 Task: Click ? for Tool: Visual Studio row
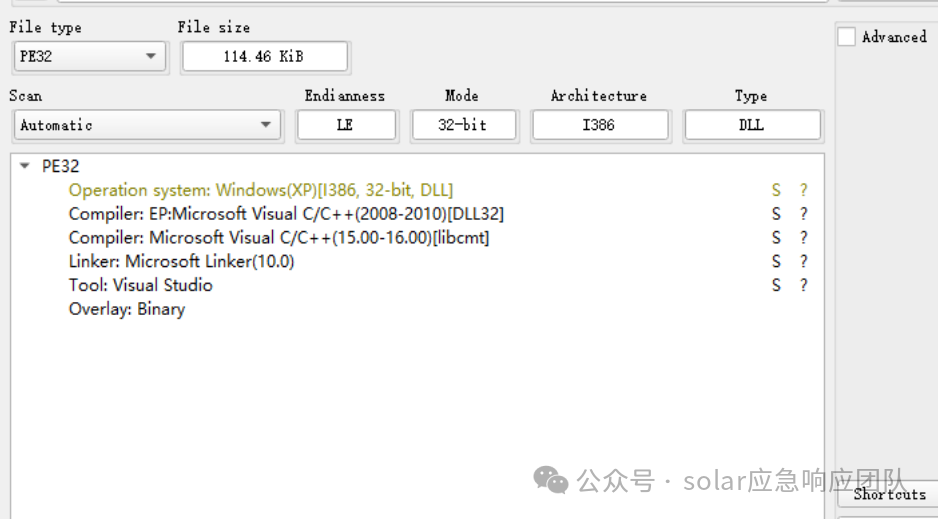803,285
